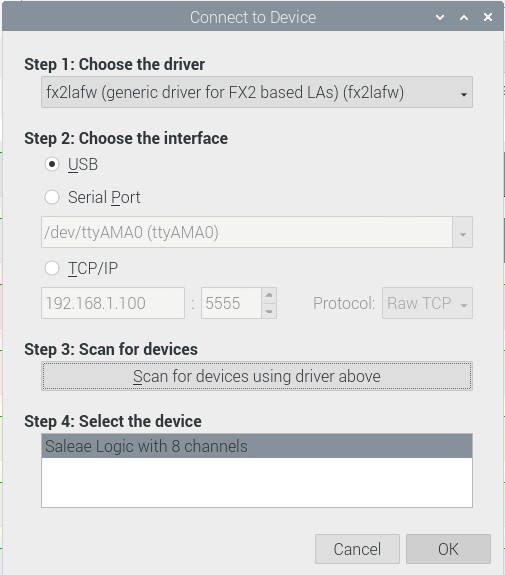Screen dimensions: 505x575
Task: Select the USB interface radio button
Action: coord(52,164)
